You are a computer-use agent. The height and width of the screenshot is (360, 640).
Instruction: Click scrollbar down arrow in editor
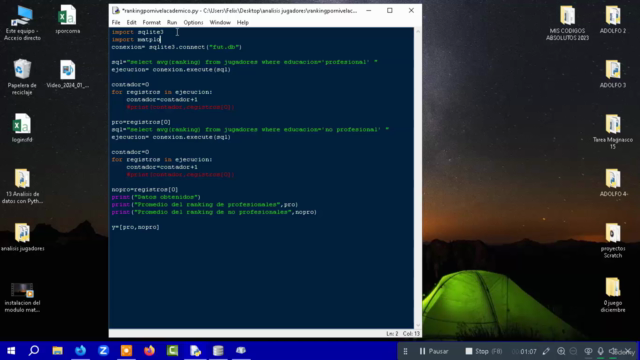pos(418,325)
